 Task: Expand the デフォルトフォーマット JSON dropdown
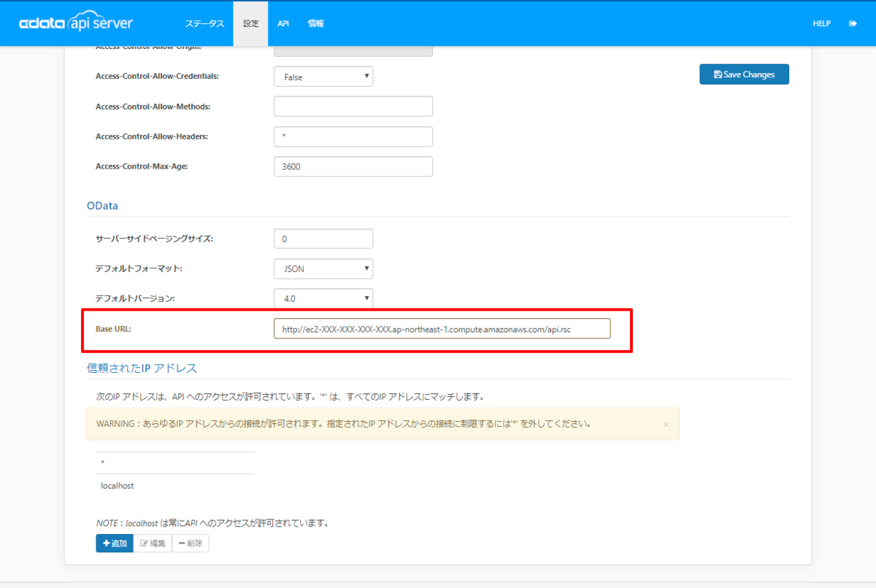coord(323,268)
